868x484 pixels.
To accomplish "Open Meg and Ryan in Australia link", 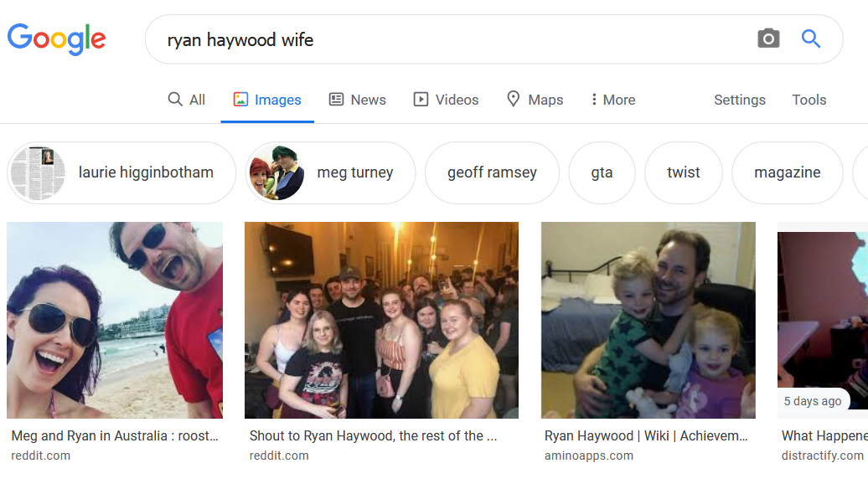I will pyautogui.click(x=115, y=436).
